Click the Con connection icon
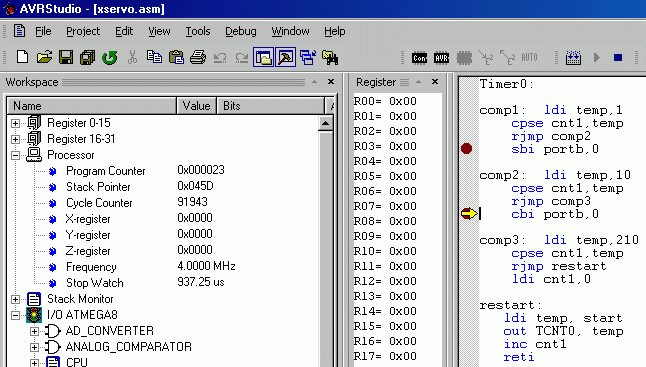Screen dimensions: 646x367 click(x=419, y=58)
